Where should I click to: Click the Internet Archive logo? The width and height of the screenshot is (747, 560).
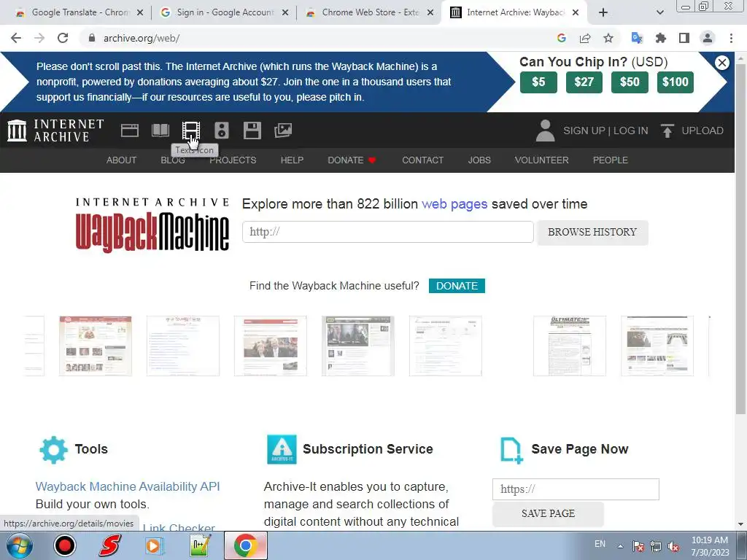pyautogui.click(x=55, y=131)
